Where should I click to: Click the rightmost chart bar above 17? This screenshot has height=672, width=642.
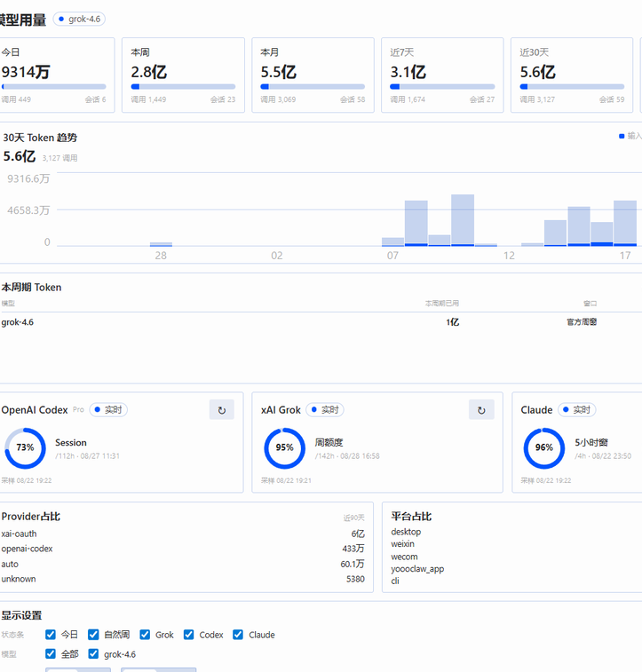(x=625, y=224)
